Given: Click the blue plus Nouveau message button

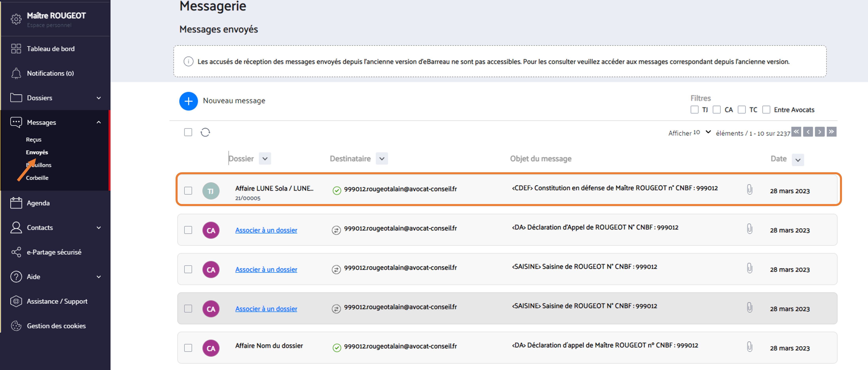Looking at the screenshot, I should (188, 101).
